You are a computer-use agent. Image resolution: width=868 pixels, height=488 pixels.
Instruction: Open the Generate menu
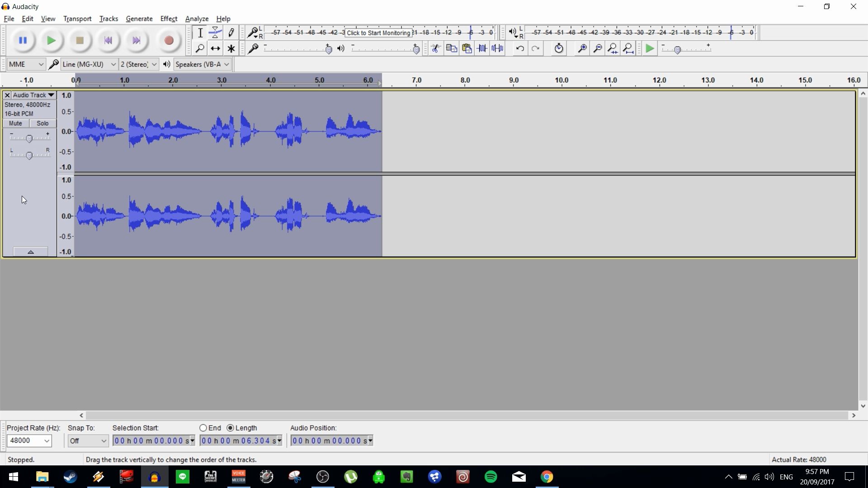pyautogui.click(x=139, y=19)
